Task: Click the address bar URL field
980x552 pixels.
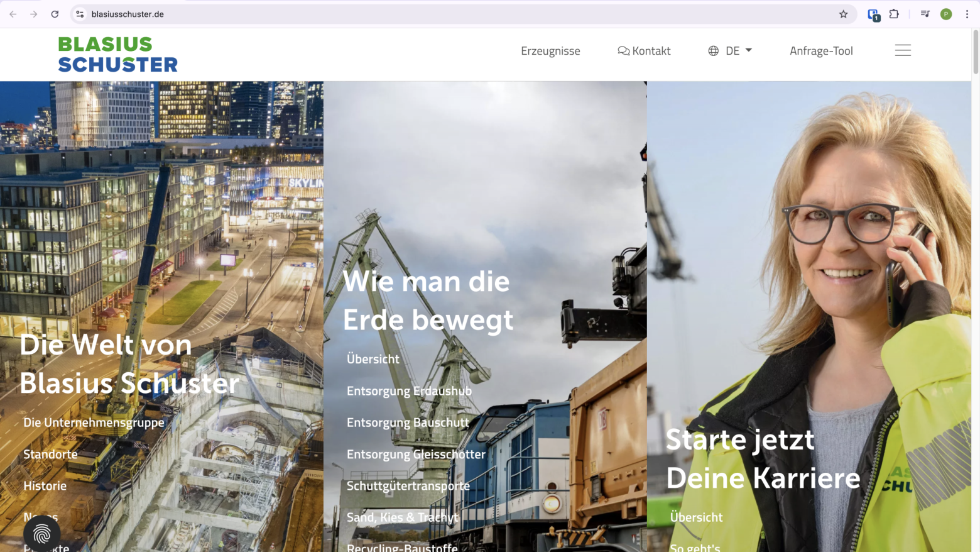Action: click(440, 14)
